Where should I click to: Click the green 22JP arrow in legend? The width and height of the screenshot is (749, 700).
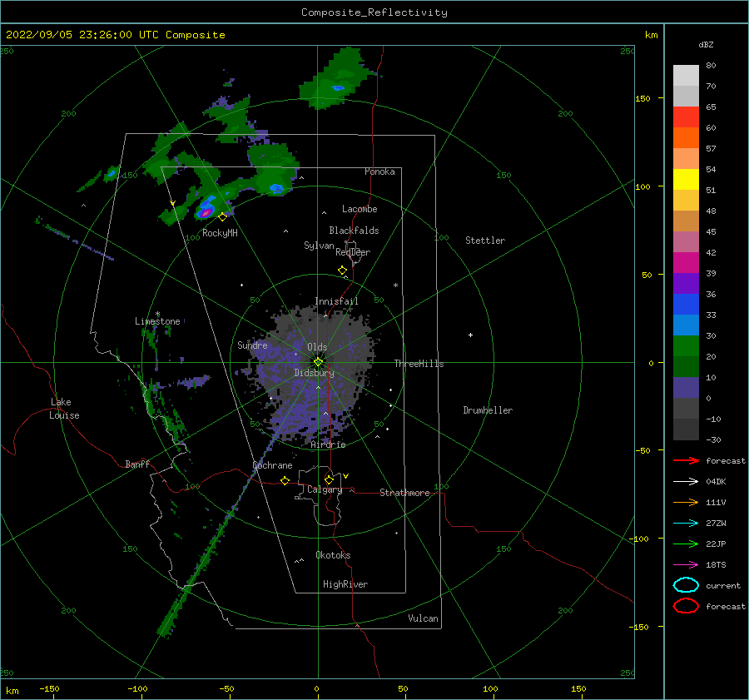point(686,544)
